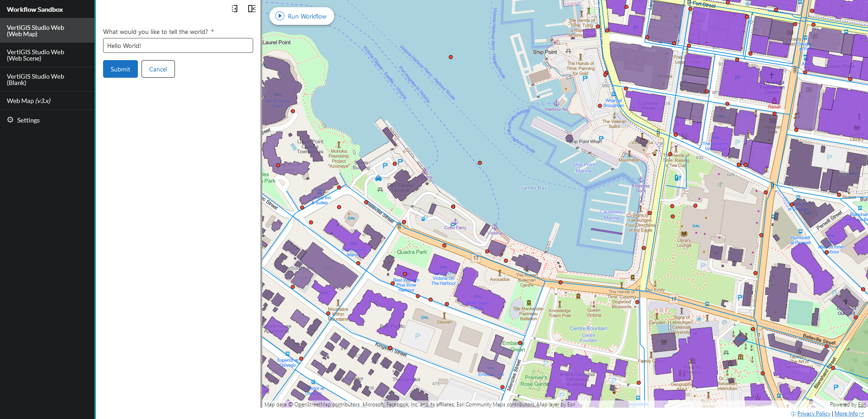
Task: Click inside the Hello World text field
Action: [178, 45]
